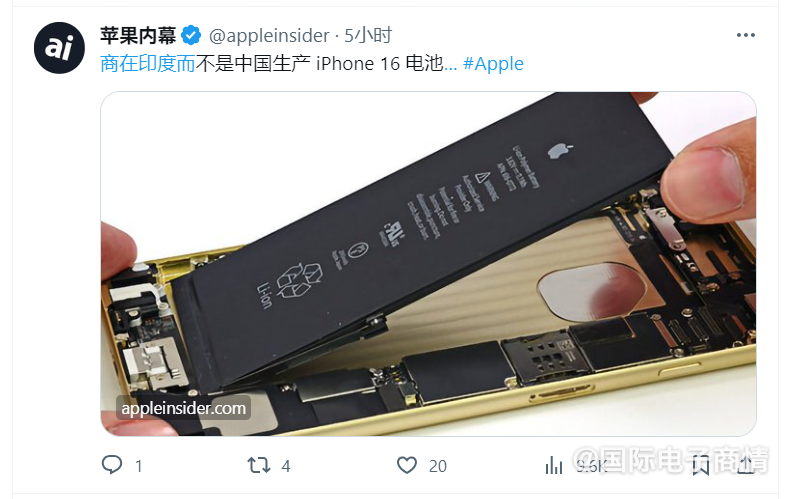This screenshot has width=790, height=499.
Task: Open the @appleinsider handle
Action: pyautogui.click(x=269, y=36)
